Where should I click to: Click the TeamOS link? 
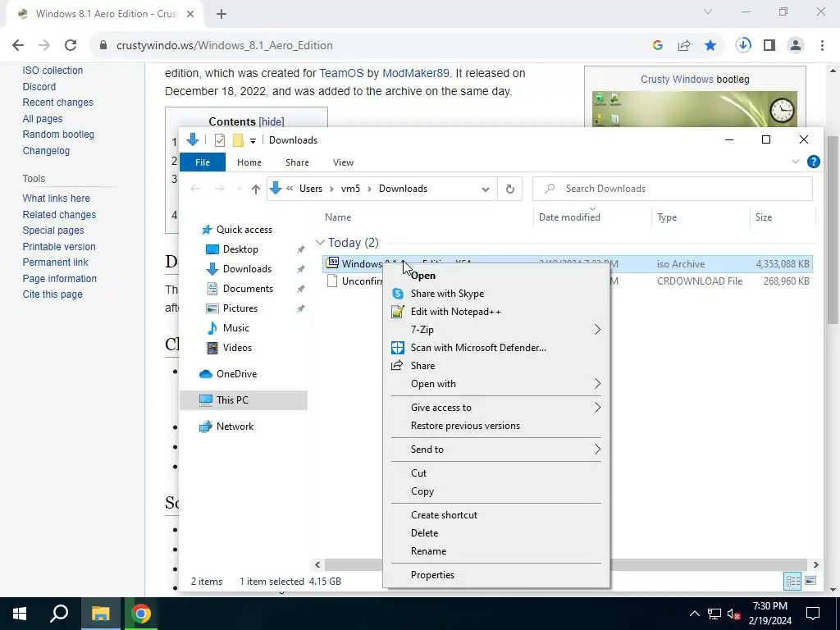[341, 73]
